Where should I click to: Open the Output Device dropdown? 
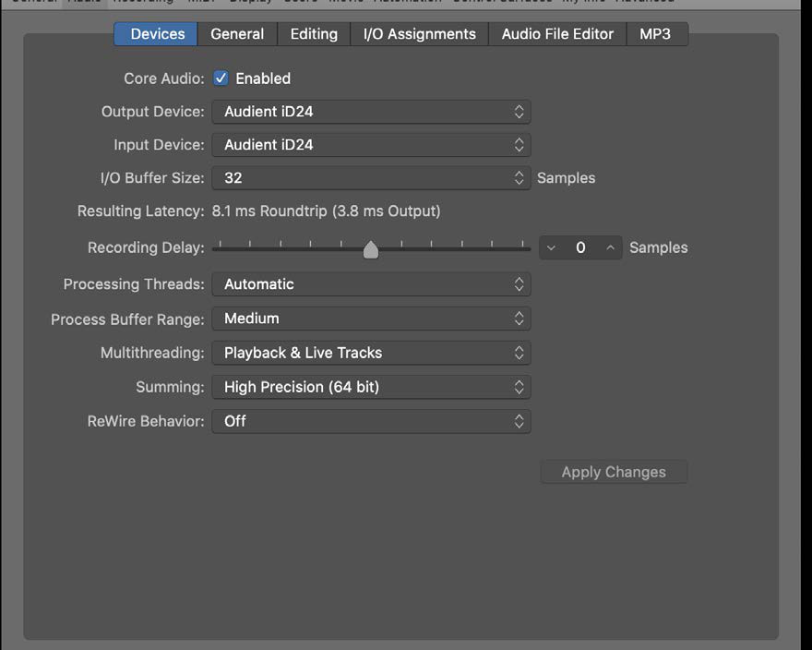coord(371,112)
